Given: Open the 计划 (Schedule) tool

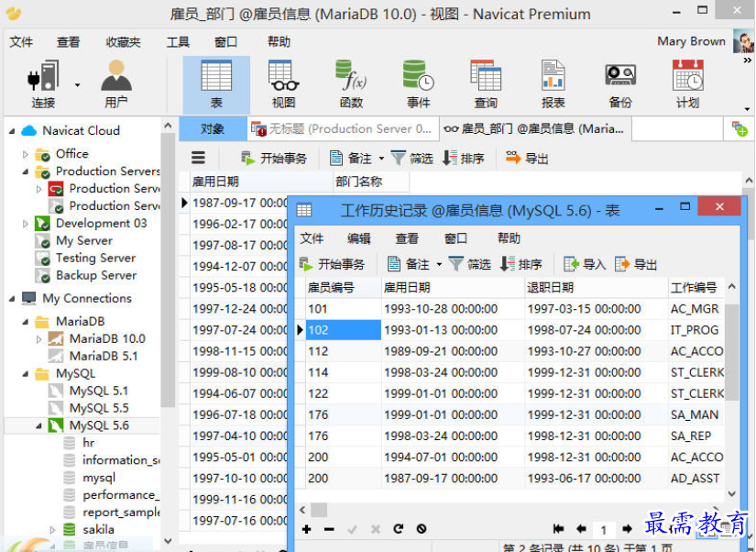Looking at the screenshot, I should click(x=687, y=84).
